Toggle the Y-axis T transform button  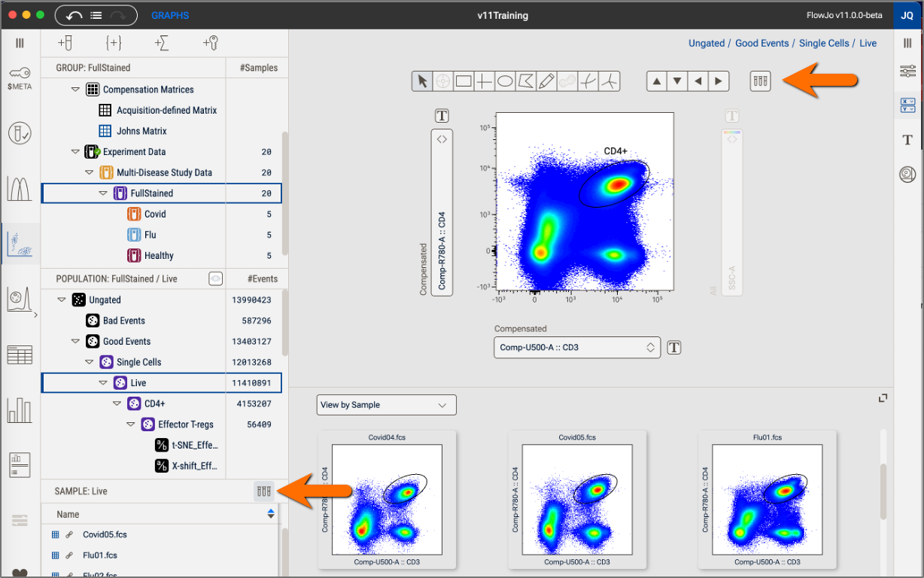(442, 115)
